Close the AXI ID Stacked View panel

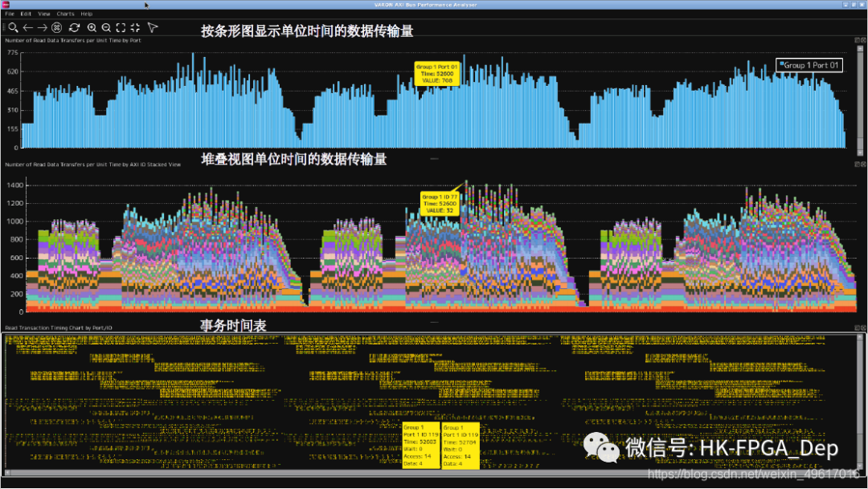point(862,165)
